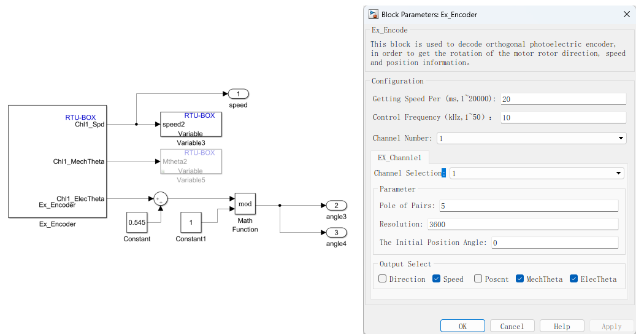The height and width of the screenshot is (334, 644).
Task: Uncheck the Speed output checkbox
Action: (x=437, y=279)
